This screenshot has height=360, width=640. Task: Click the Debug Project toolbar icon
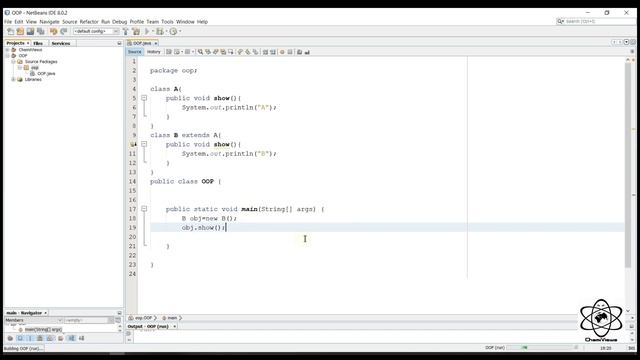pyautogui.click(x=160, y=31)
